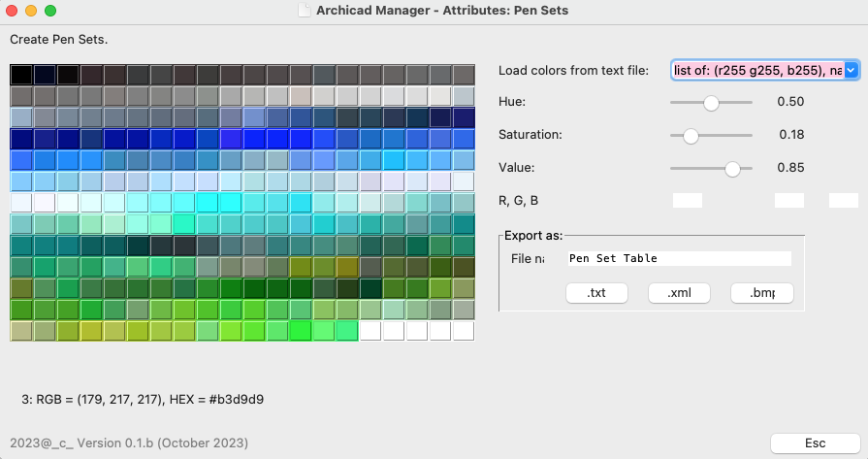Click the Saturation value 0.18

coord(791,135)
